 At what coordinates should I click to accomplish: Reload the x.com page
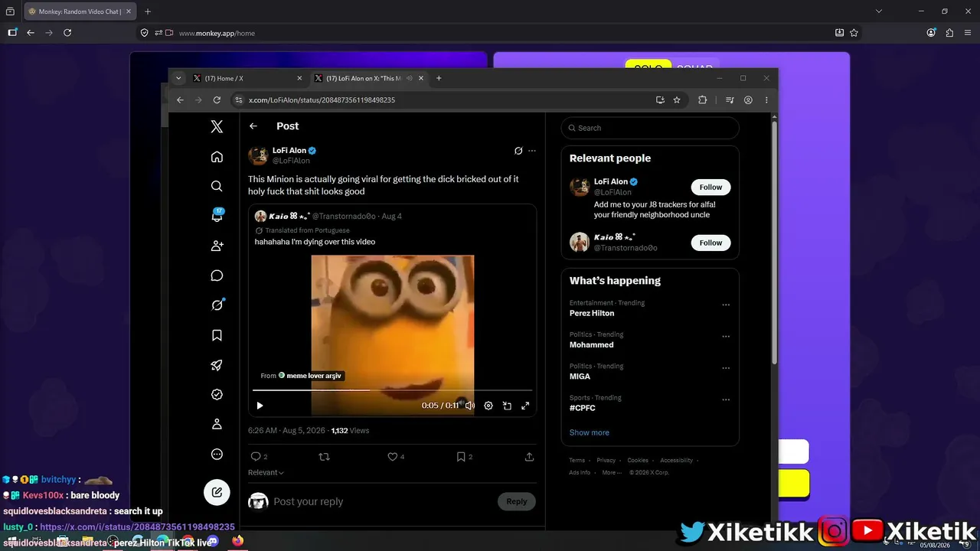coord(217,100)
